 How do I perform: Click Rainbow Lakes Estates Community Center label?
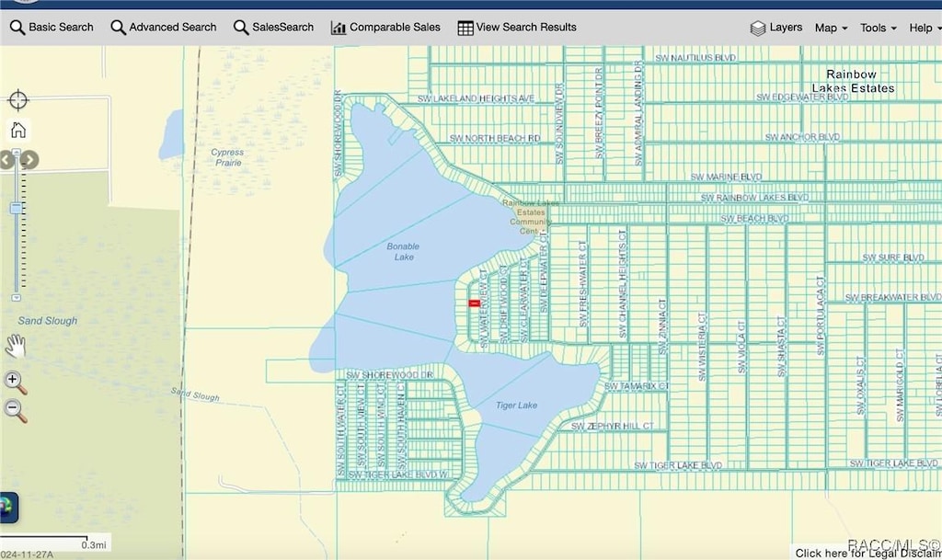pyautogui.click(x=530, y=217)
